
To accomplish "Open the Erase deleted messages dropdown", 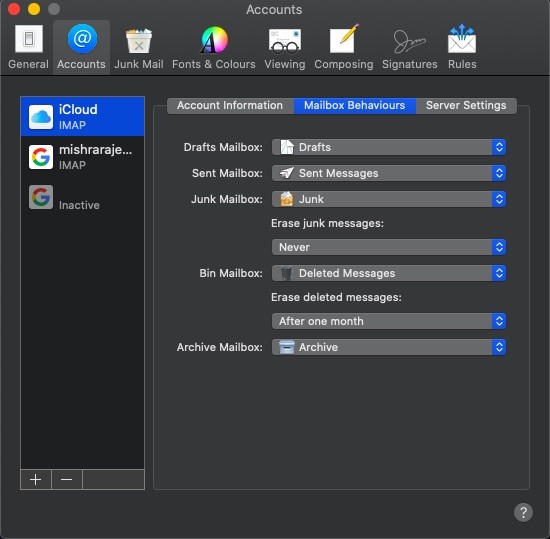I will tap(389, 321).
